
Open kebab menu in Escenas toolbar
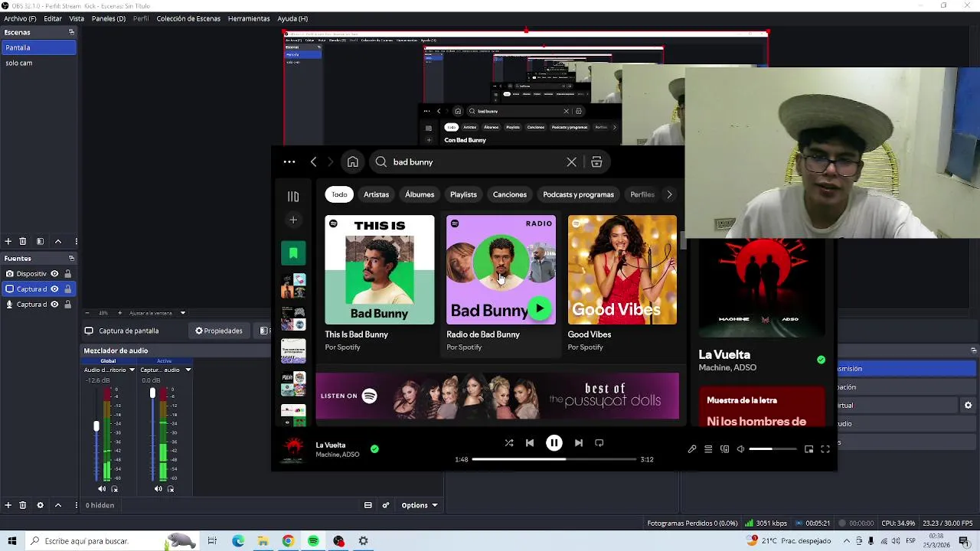[x=75, y=241]
